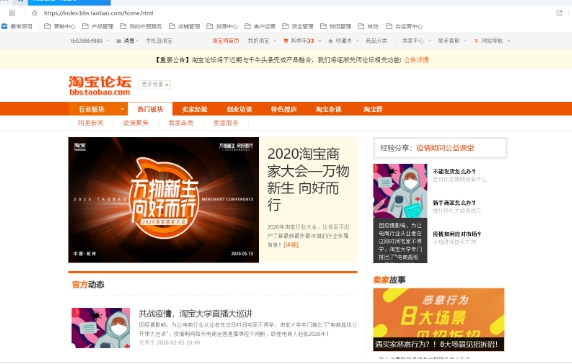Click the doctor thumbnail beside 共战疫情 article
Image resolution: width=572 pixels, height=364 pixels.
point(101,328)
